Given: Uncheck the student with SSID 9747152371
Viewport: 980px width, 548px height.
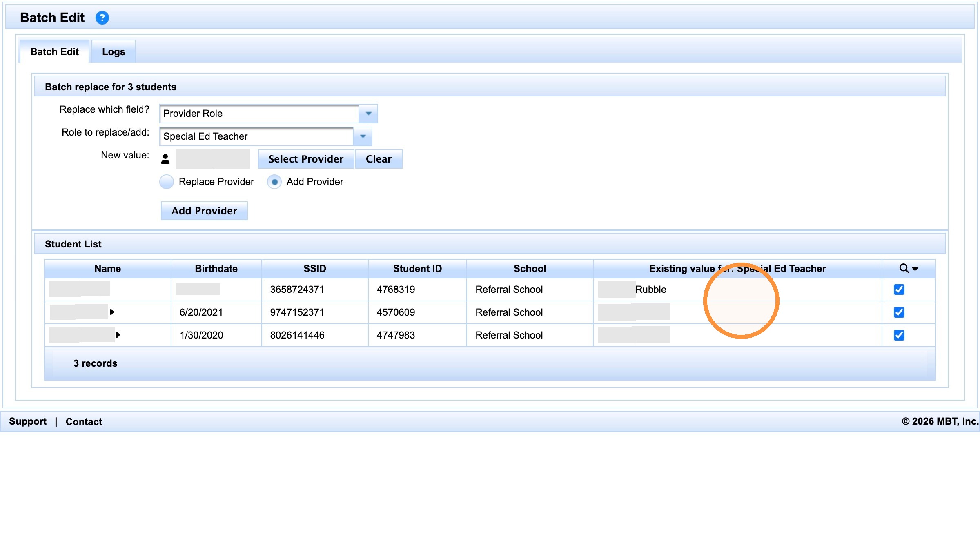Looking at the screenshot, I should pyautogui.click(x=899, y=312).
